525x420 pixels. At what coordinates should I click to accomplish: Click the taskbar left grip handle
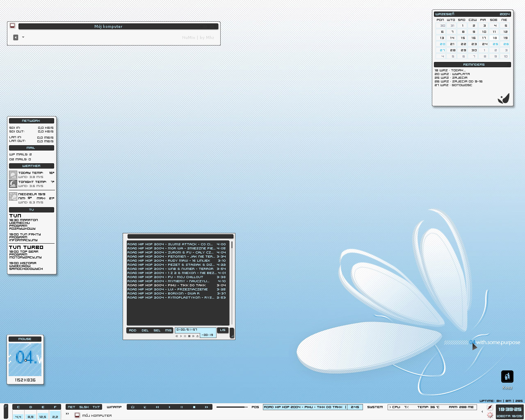click(x=6, y=411)
